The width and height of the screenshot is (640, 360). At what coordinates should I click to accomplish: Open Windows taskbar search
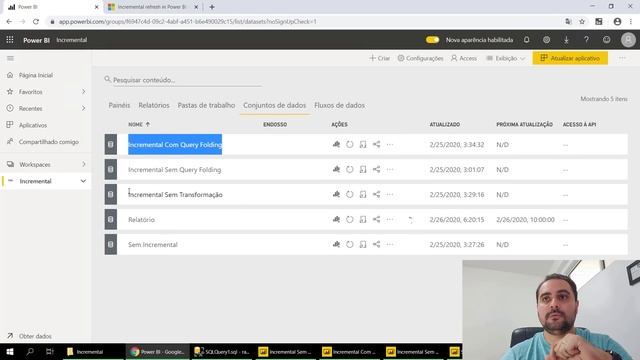click(x=30, y=351)
